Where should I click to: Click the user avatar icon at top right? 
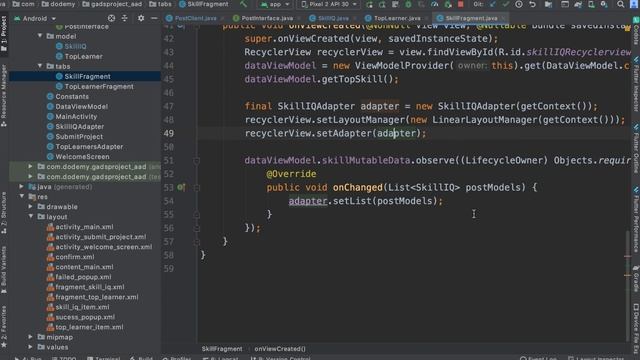(x=635, y=4)
